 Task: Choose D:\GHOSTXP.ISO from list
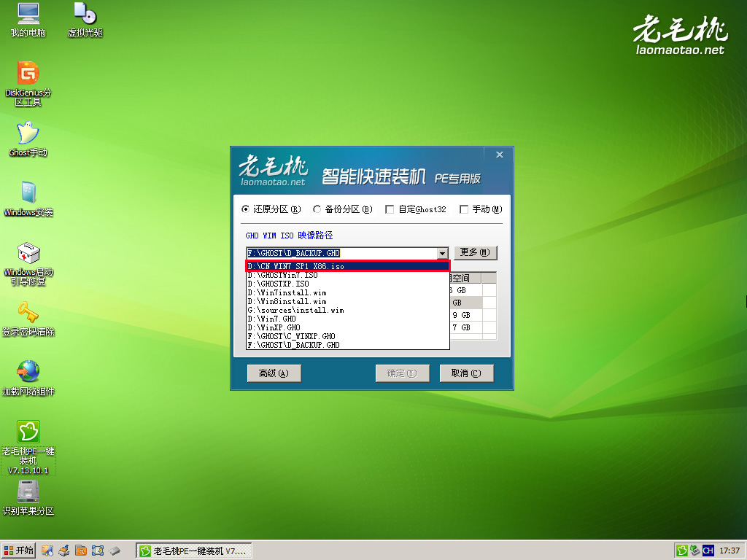point(348,284)
